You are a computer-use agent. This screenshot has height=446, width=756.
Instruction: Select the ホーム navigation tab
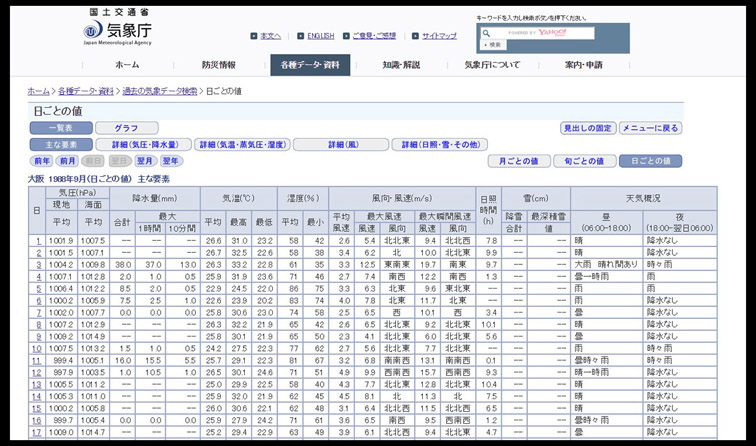coord(127,65)
